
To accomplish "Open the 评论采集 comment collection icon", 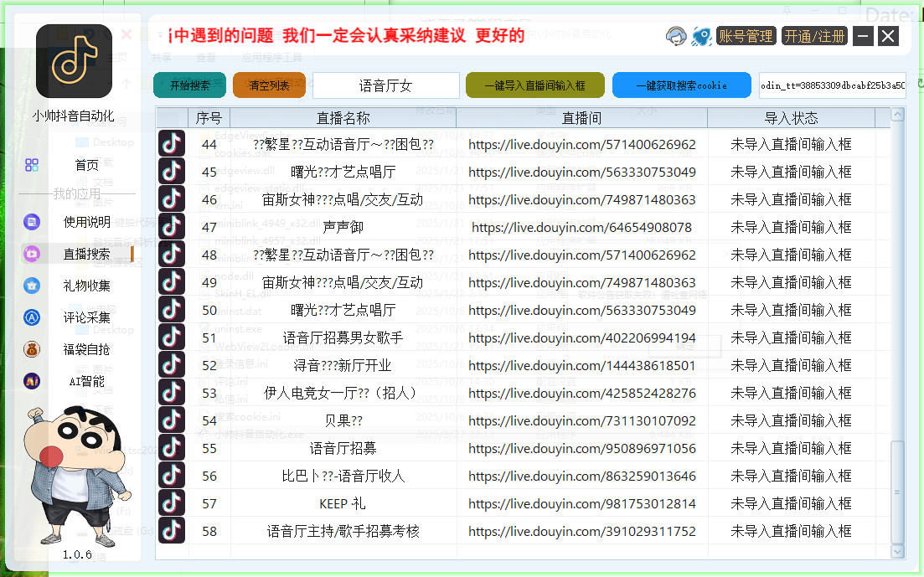I will point(31,316).
